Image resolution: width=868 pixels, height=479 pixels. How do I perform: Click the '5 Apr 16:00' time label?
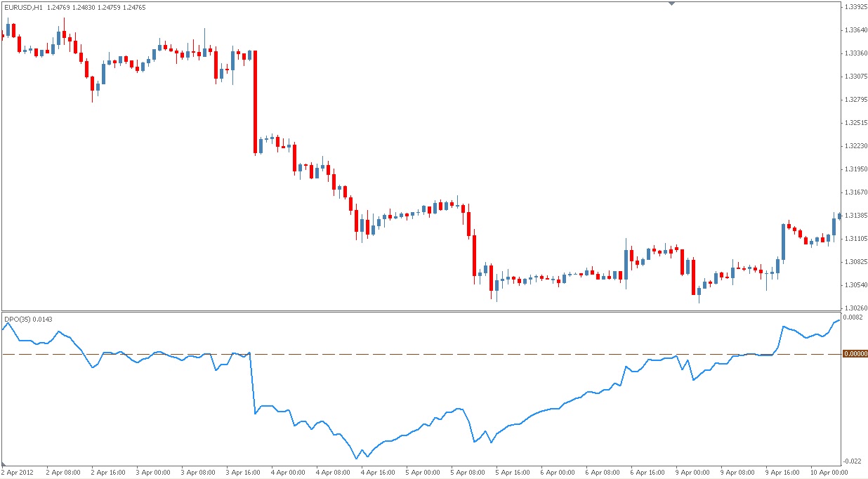[x=513, y=473]
